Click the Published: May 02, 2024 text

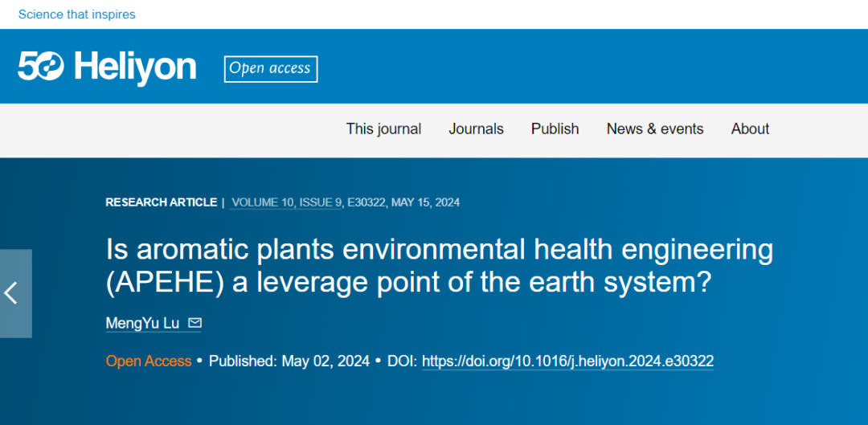289,362
